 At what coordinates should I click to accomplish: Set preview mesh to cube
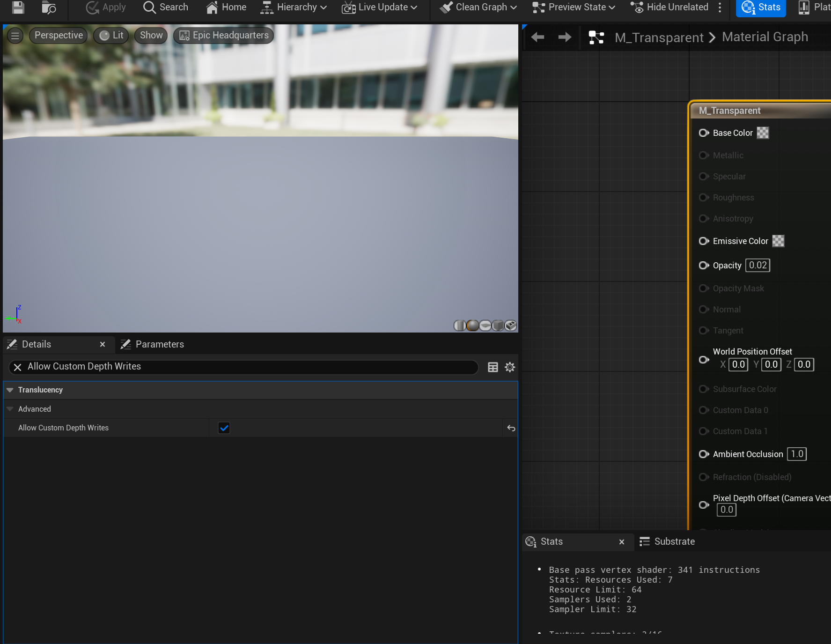click(498, 326)
